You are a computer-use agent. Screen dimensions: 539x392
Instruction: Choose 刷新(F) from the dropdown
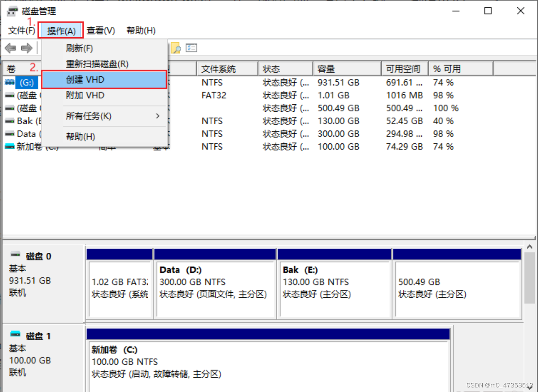105,48
